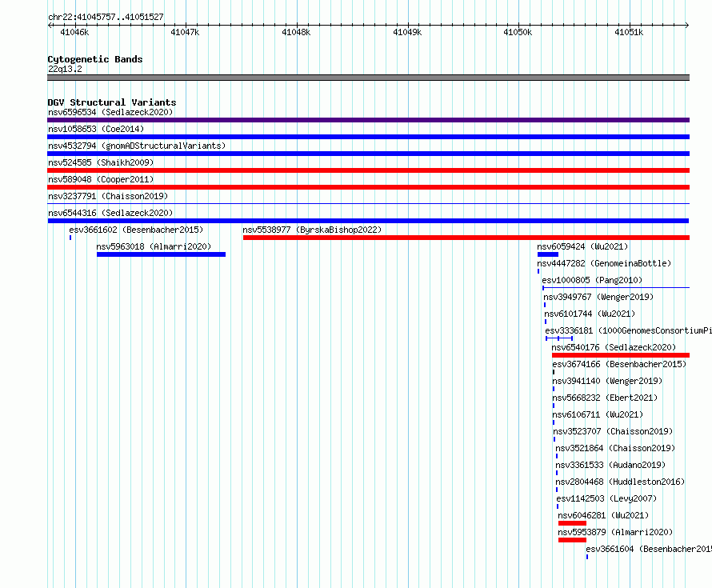The height and width of the screenshot is (588, 712).
Task: Click the red nsv5953879 variant bar
Action: (x=572, y=540)
